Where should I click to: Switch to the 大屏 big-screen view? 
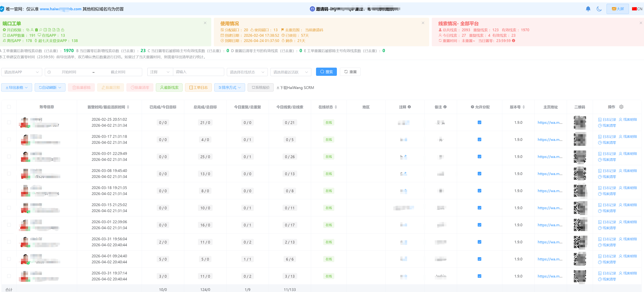[x=618, y=9]
